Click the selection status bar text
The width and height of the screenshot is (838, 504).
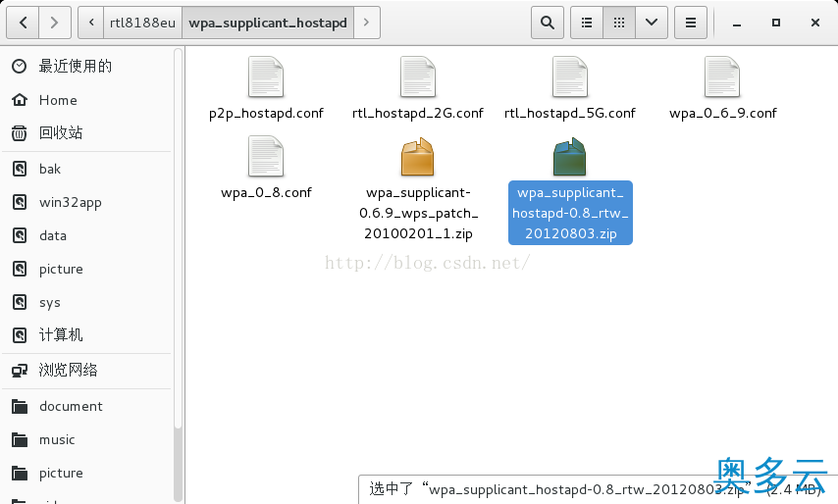(x=595, y=489)
